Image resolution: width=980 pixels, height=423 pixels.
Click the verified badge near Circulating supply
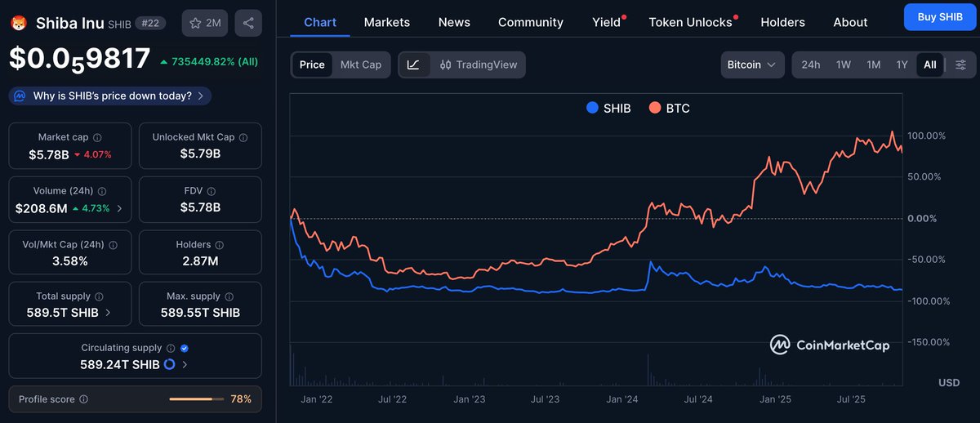(184, 348)
